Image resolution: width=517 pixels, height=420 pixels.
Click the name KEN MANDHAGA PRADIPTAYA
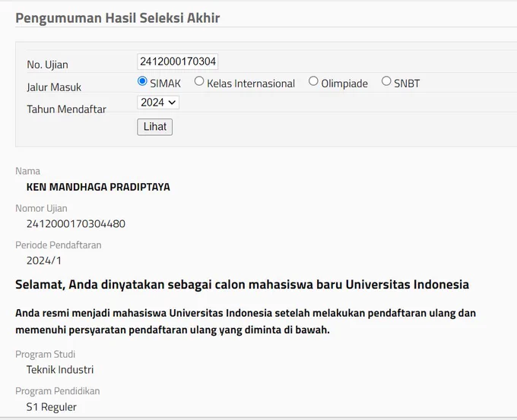pyautogui.click(x=98, y=187)
